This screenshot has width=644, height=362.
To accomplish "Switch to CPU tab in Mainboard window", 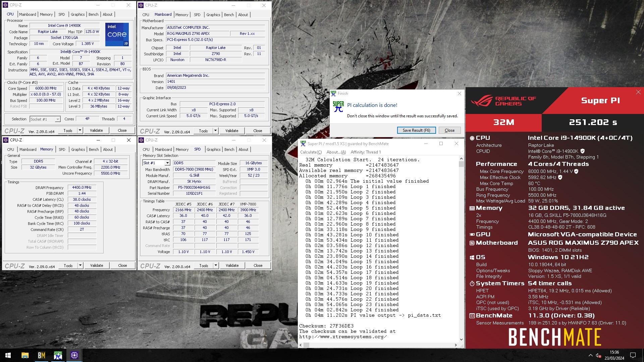I will pyautogui.click(x=146, y=15).
